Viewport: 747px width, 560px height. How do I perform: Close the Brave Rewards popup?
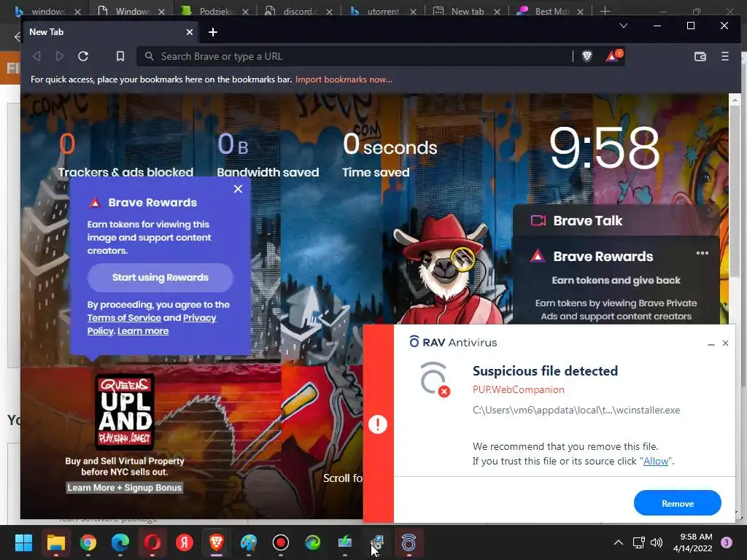(239, 189)
